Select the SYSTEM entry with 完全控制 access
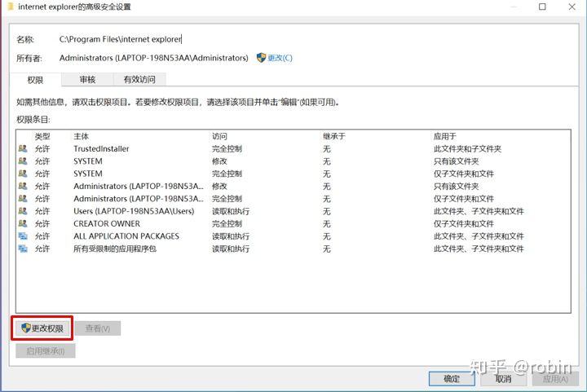The height and width of the screenshot is (392, 587). click(x=293, y=174)
